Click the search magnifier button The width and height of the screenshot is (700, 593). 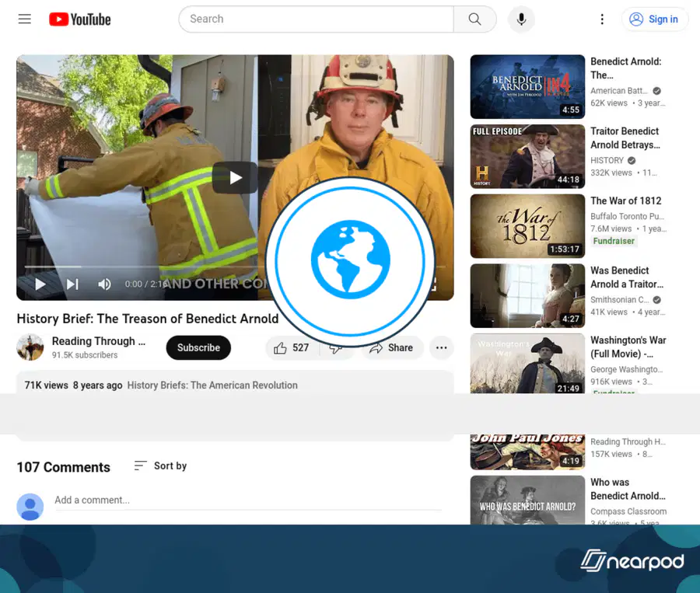pyautogui.click(x=474, y=19)
